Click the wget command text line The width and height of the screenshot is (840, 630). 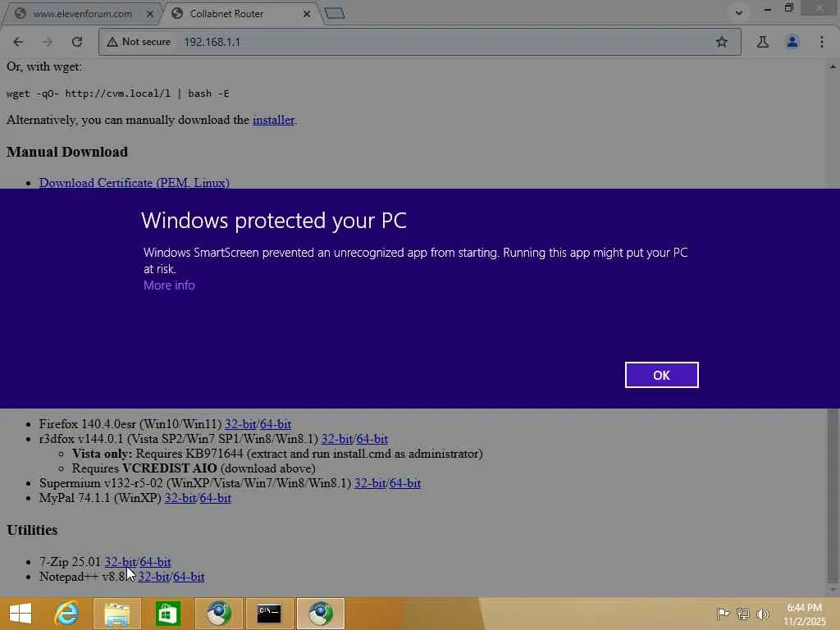[118, 94]
